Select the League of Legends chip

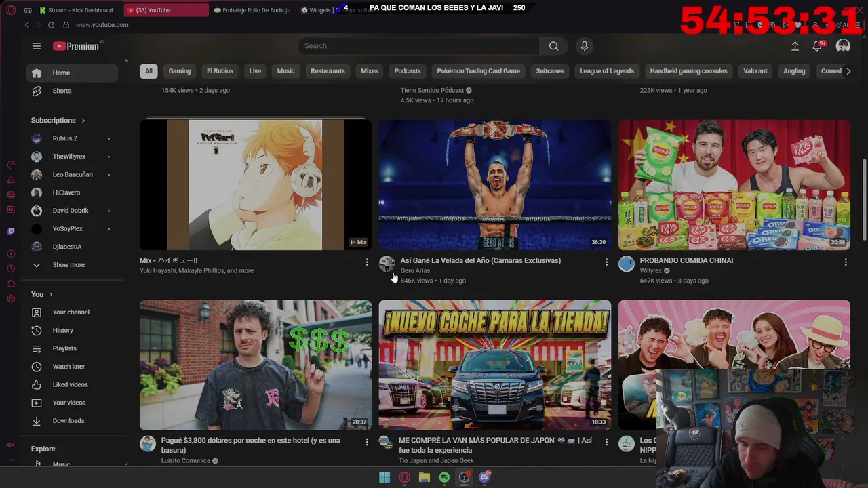coord(607,71)
